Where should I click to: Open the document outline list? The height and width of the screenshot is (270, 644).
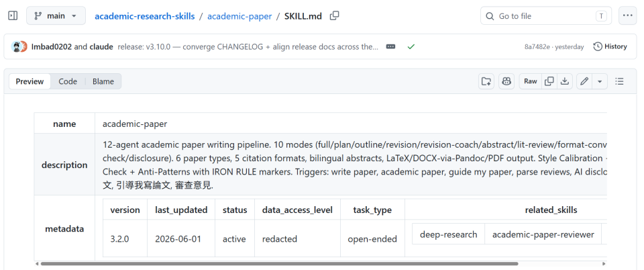coord(619,81)
